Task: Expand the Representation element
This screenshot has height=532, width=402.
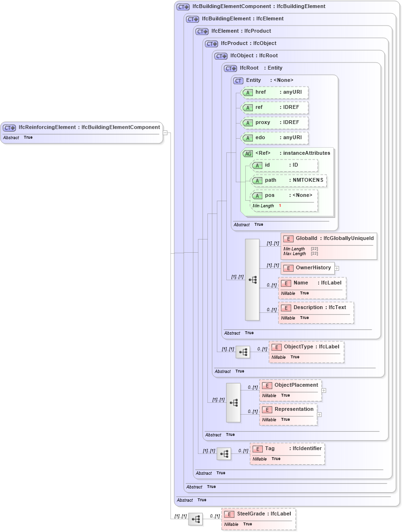Action: [320, 414]
